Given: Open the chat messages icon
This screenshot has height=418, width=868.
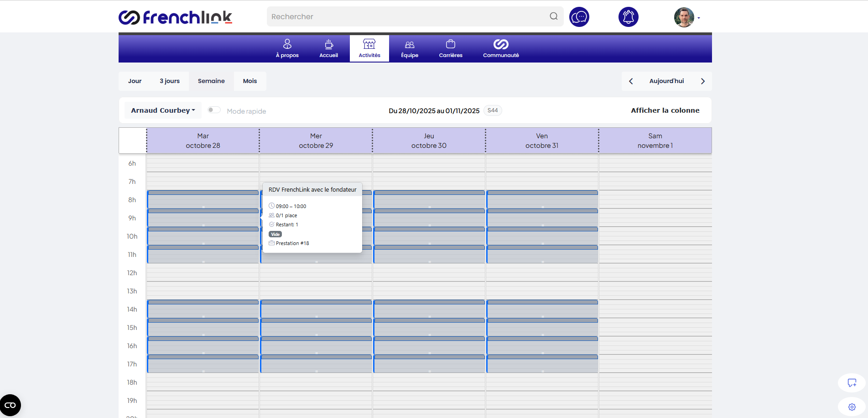Looking at the screenshot, I should (x=579, y=17).
